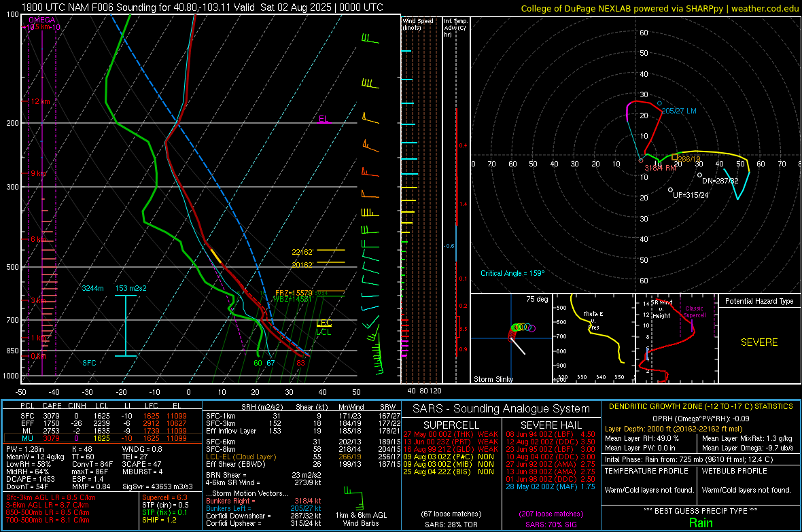Click the cyan SFC label on skew-T
802x532 pixels.
pos(89,363)
